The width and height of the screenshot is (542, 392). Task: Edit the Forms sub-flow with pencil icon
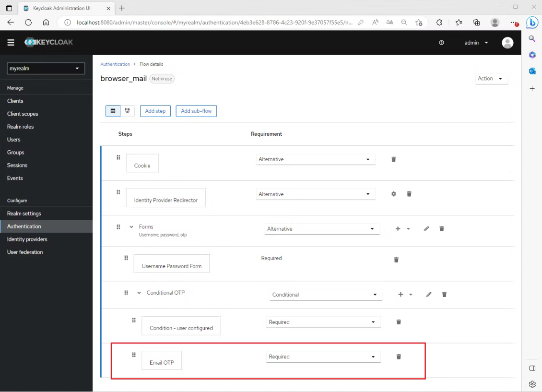tap(426, 229)
